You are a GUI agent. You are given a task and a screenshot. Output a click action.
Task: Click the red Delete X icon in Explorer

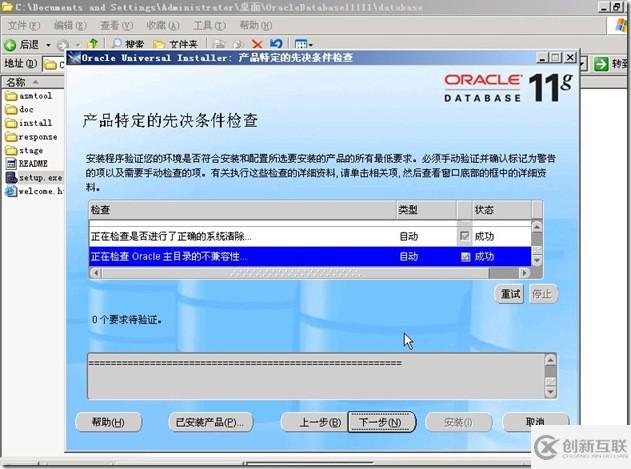tap(257, 44)
